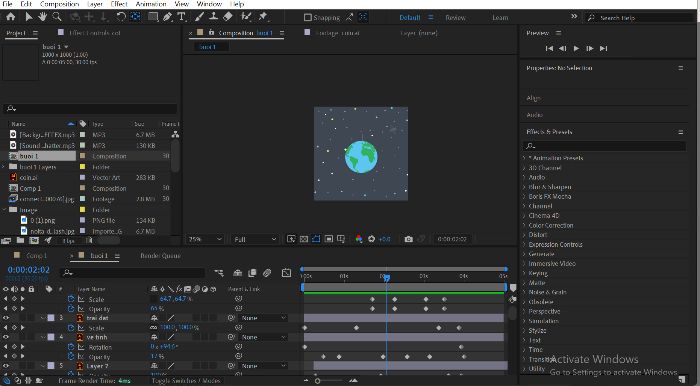
Task: Hide the 've tinh' layer with eye icon
Action: pyautogui.click(x=6, y=337)
